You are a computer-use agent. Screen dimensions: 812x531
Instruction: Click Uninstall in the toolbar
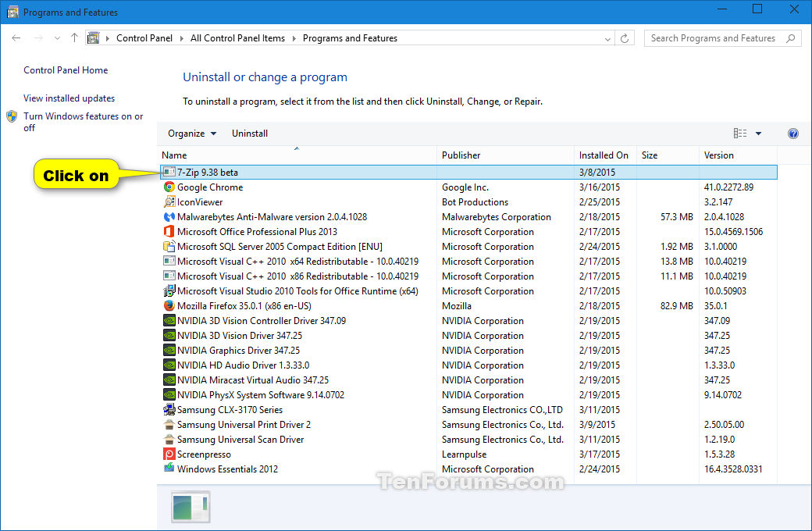(x=250, y=134)
